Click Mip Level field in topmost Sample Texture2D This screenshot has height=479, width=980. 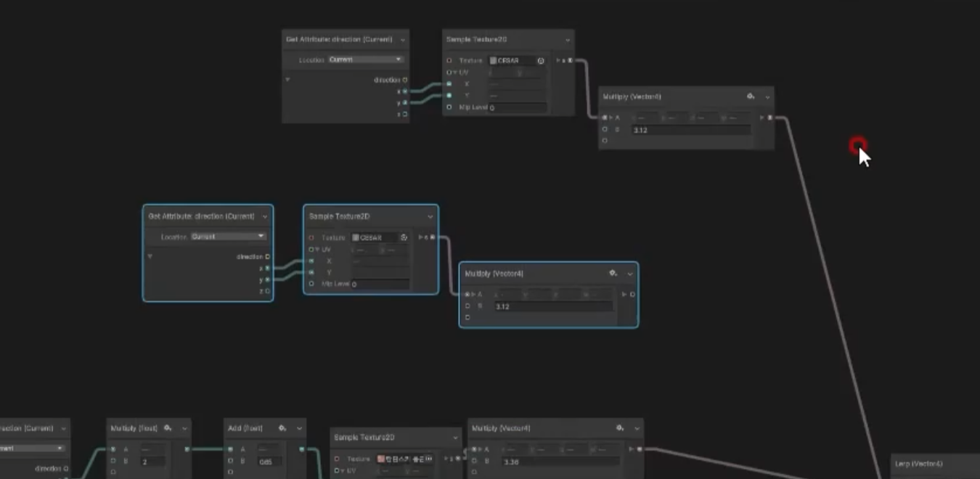click(x=518, y=107)
